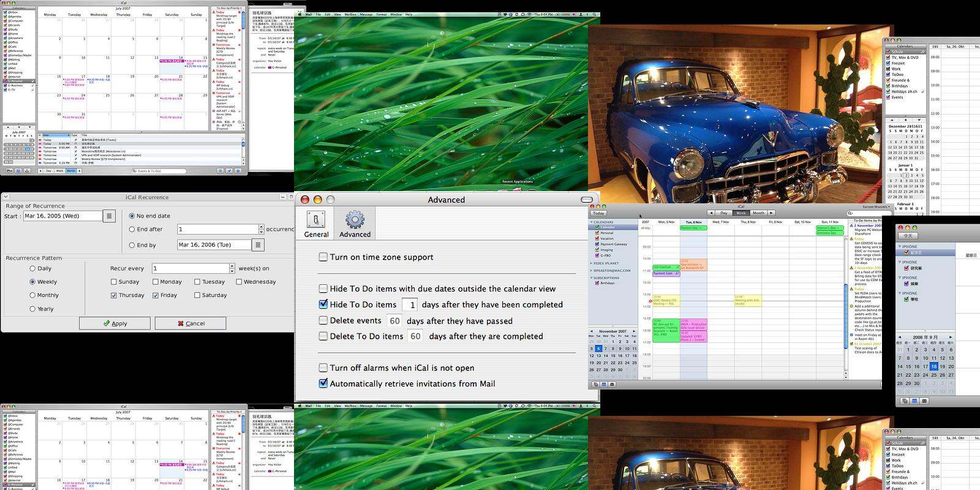Viewport: 980px width, 490px height.
Task: Open the Election Day event
Action: tap(693, 227)
